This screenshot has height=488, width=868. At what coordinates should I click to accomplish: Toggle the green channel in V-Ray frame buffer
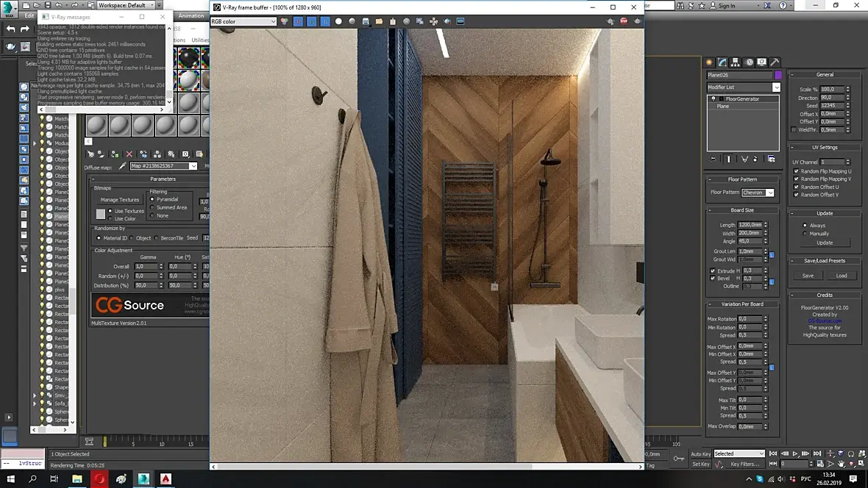[312, 21]
